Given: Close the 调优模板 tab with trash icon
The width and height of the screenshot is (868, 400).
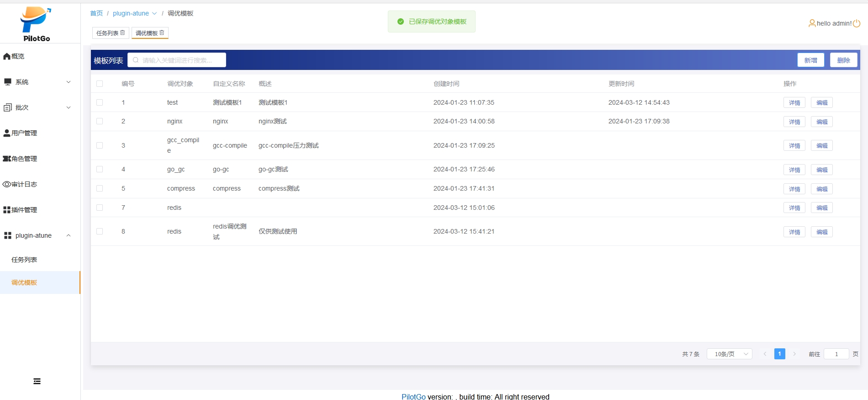Looking at the screenshot, I should click(x=162, y=33).
